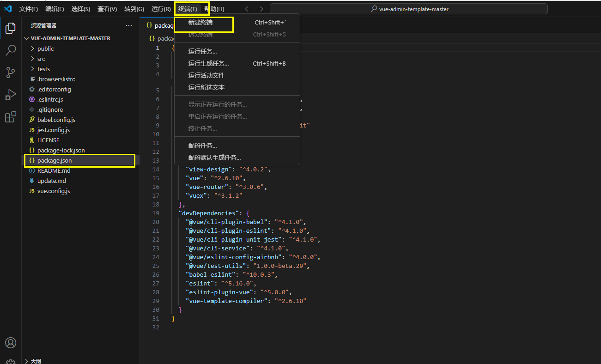Open the 运行(R) menu
Screen dimensions: 601x364
161,9
